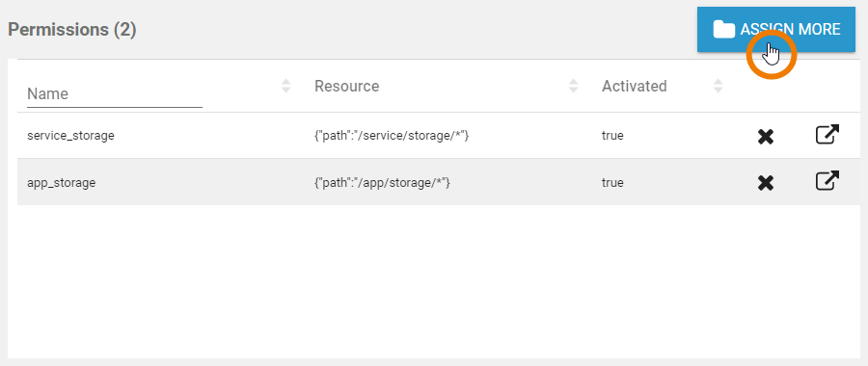Toggle sort arrows on the Resource column

click(574, 86)
